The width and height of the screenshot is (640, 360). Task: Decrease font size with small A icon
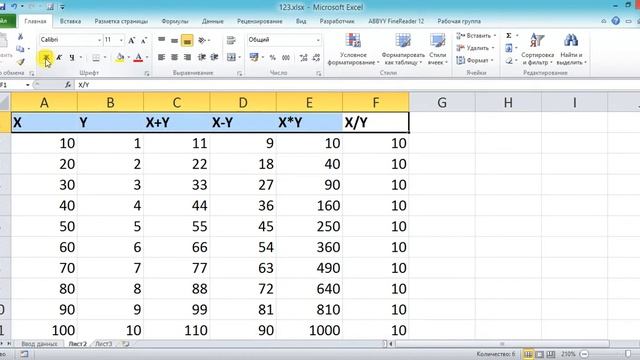click(144, 40)
